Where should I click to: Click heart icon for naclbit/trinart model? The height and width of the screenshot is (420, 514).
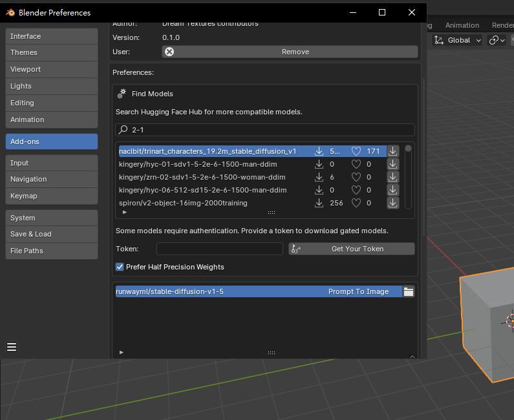[356, 151]
